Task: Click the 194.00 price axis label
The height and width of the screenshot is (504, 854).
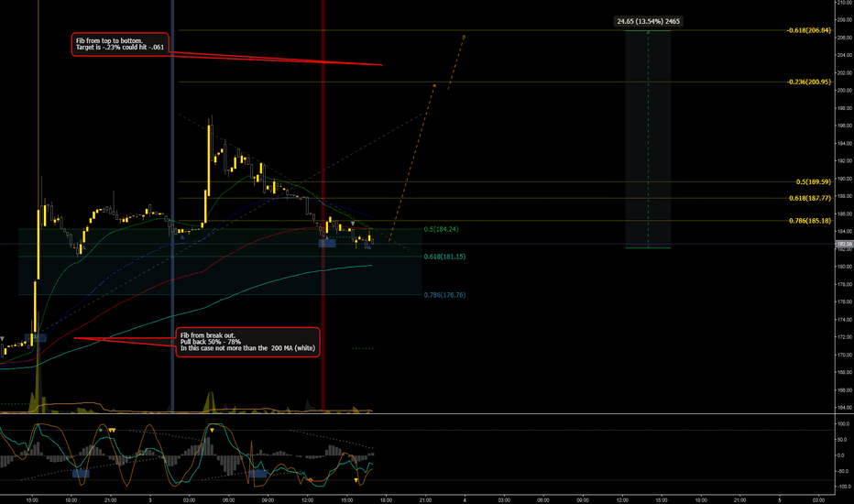Action: pos(845,144)
